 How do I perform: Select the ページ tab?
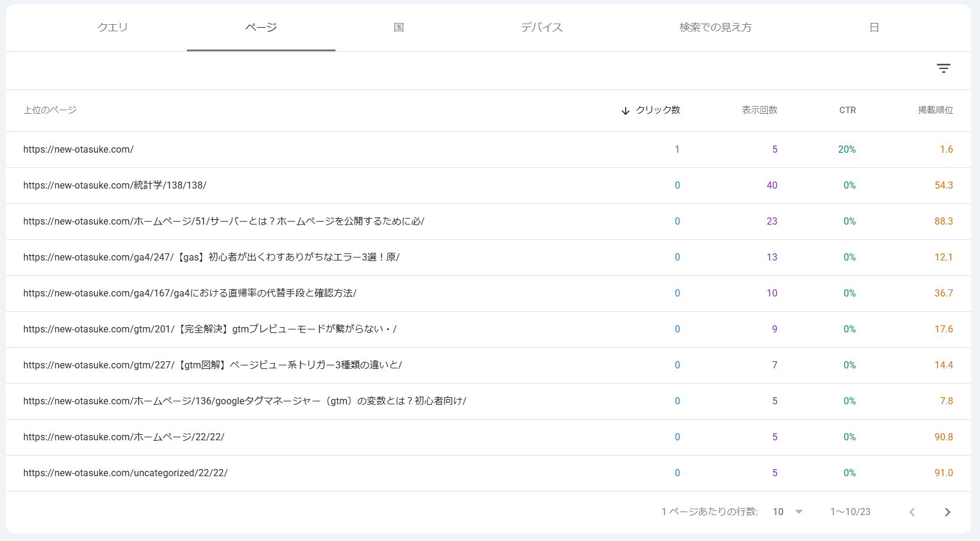pyautogui.click(x=261, y=28)
